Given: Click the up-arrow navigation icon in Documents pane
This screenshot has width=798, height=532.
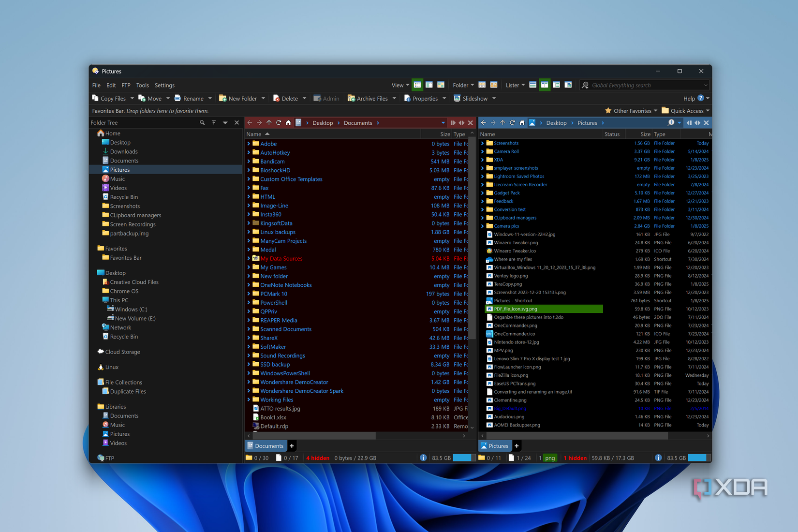Looking at the screenshot, I should pyautogui.click(x=269, y=122).
